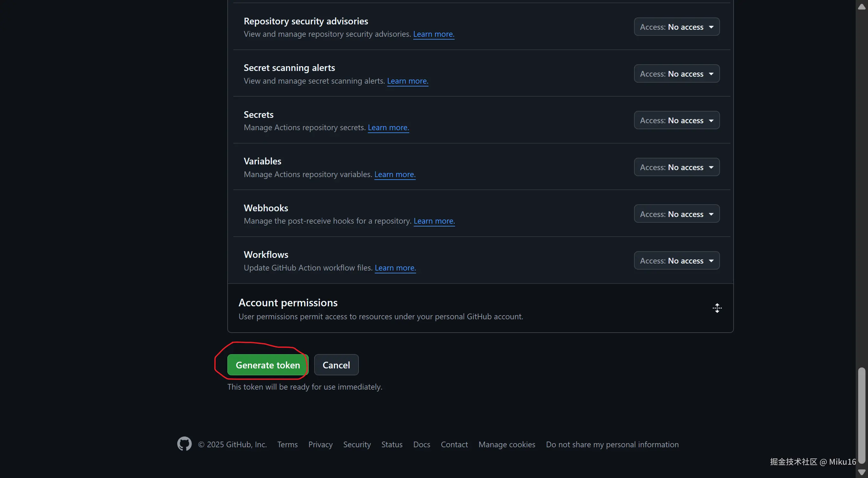The height and width of the screenshot is (478, 868).
Task: Click the Workflows permission title
Action: [x=266, y=255]
